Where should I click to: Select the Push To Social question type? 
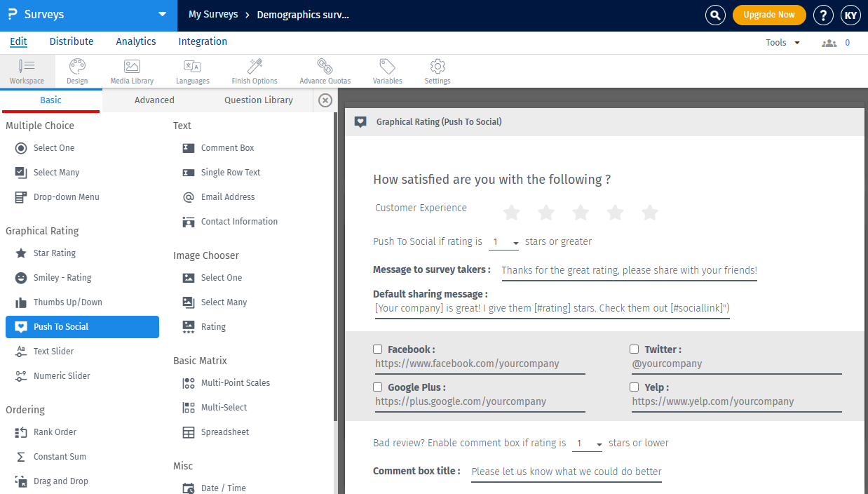pos(83,327)
